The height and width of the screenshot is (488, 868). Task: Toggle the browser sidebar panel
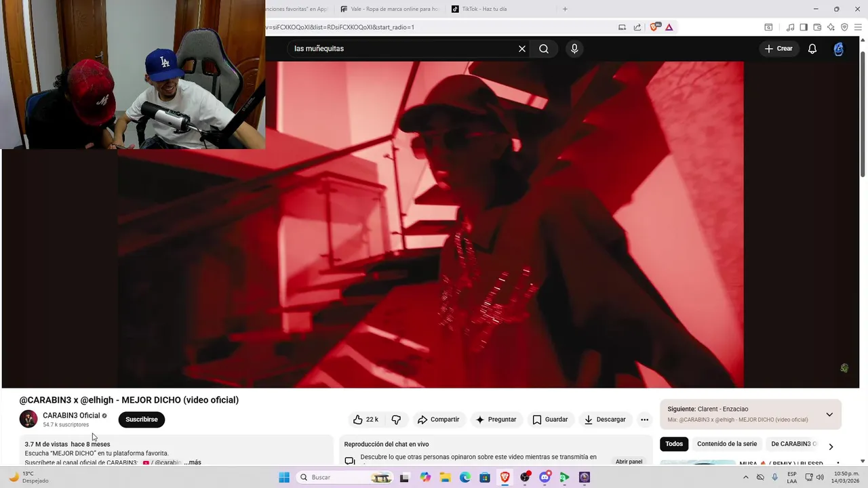tap(804, 27)
